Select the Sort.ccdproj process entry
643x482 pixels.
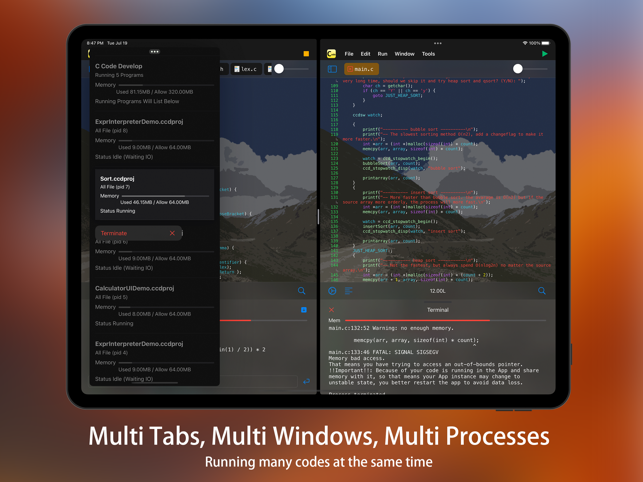pyautogui.click(x=155, y=194)
